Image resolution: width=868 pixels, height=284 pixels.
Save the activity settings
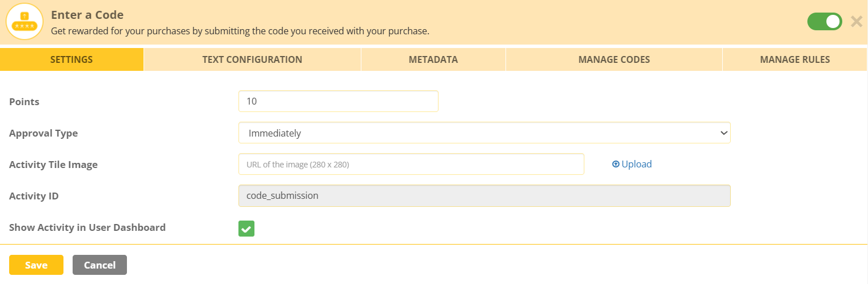pos(36,265)
